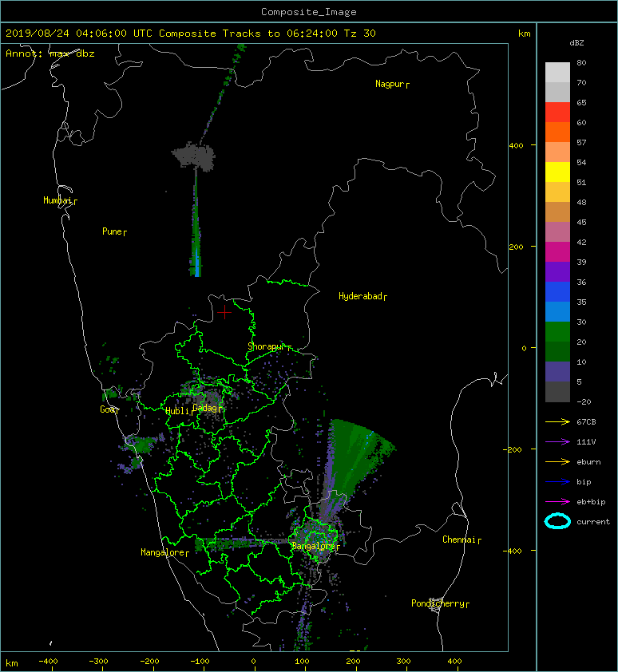Click the blue-green echo spike below the gray blob
This screenshot has width=618, height=672.
click(196, 223)
